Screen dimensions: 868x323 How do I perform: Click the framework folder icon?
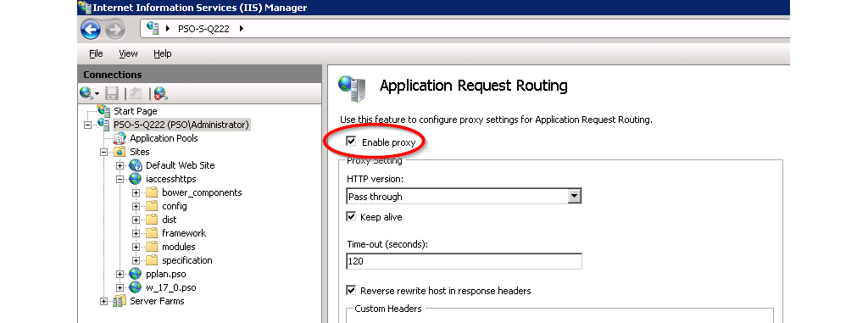click(152, 233)
